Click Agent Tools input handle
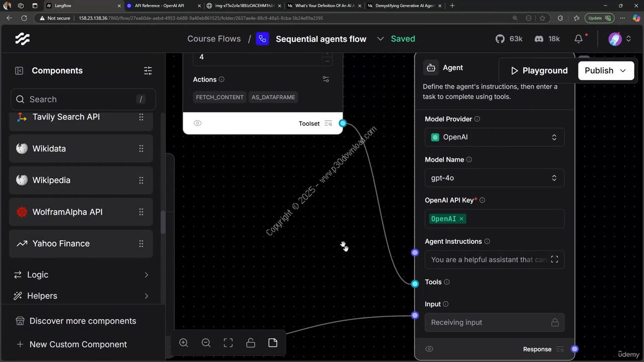644x362 pixels. coord(415,284)
